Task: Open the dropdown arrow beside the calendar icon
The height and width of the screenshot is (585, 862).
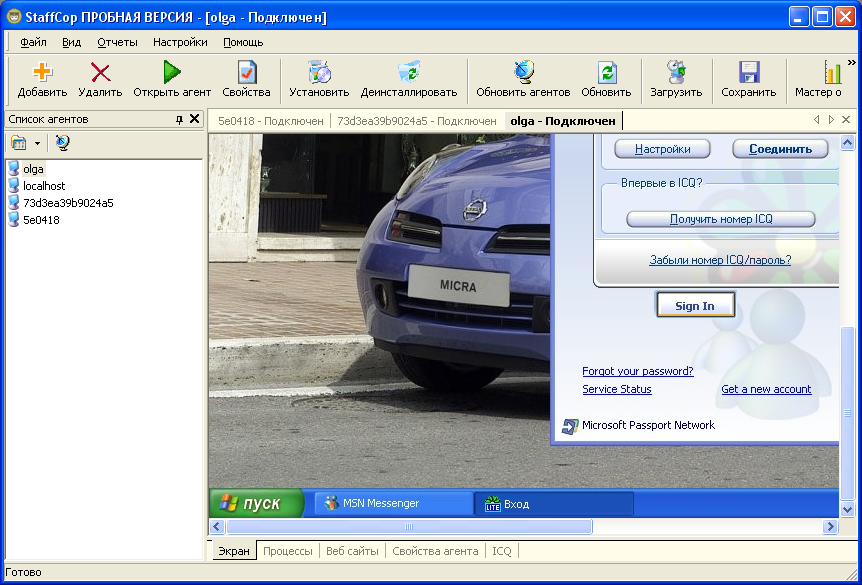Action: (37, 144)
